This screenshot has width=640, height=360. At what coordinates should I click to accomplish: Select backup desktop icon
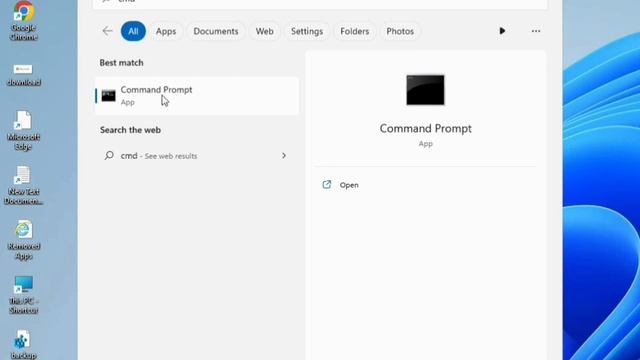pyautogui.click(x=23, y=345)
